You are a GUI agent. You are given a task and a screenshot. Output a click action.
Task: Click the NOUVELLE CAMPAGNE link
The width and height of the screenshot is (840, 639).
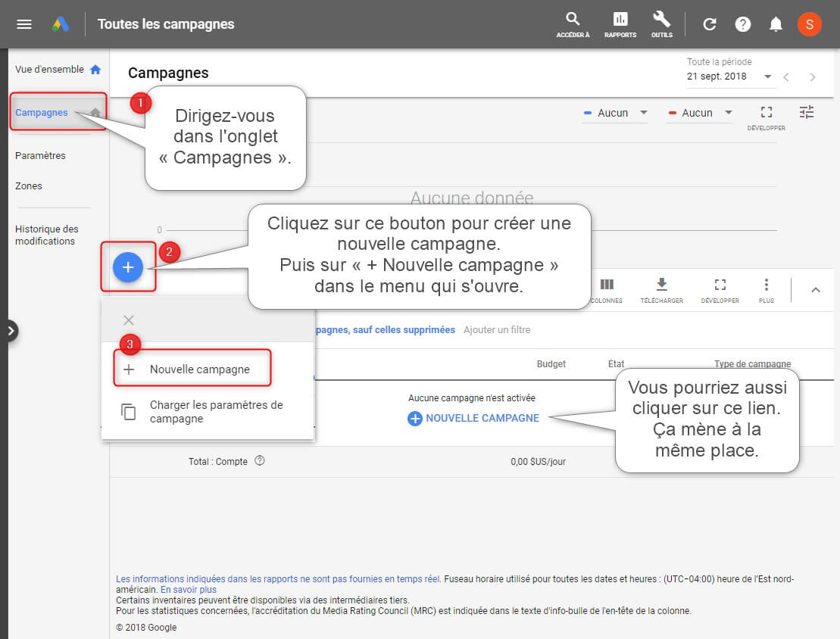click(x=473, y=418)
